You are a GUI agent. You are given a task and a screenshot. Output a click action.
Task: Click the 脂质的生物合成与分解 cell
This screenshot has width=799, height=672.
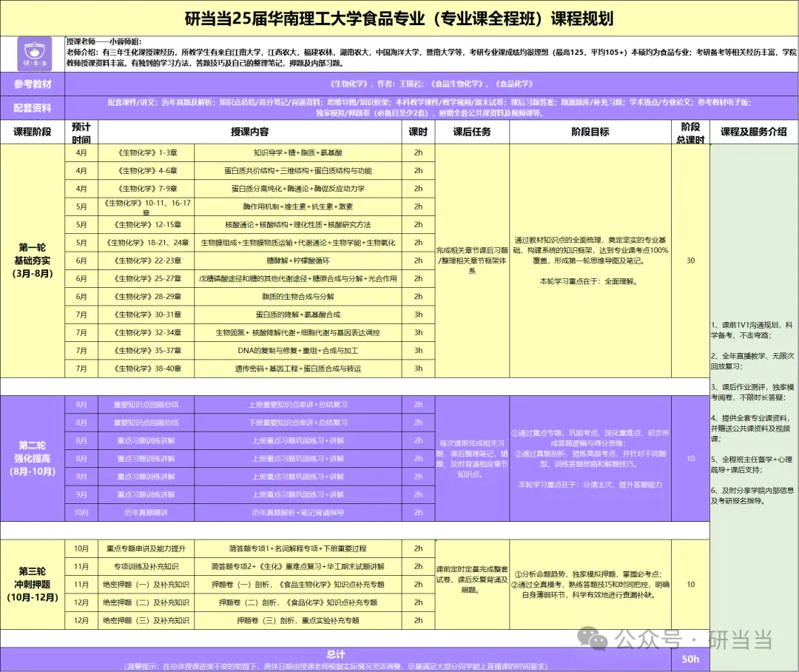298,297
